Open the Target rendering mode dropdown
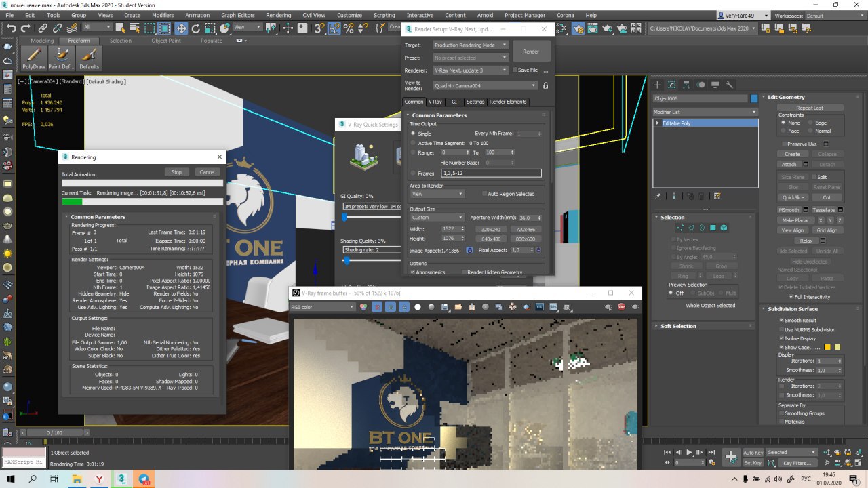This screenshot has width=868, height=488. tap(471, 45)
